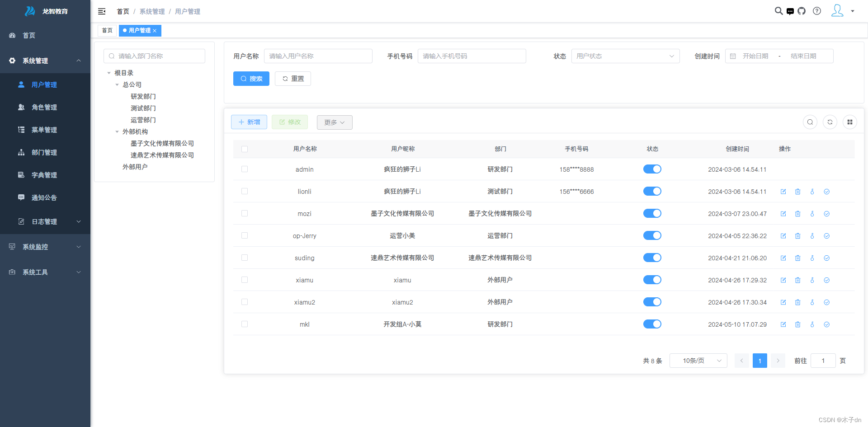Viewport: 868px width, 427px height.
Task: Check the mozi row checkbox
Action: pyautogui.click(x=245, y=213)
